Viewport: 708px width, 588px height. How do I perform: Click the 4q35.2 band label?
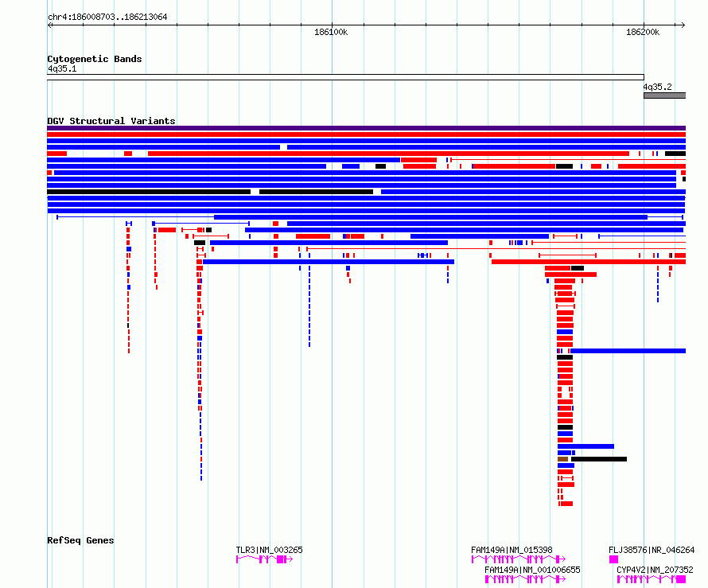point(657,87)
